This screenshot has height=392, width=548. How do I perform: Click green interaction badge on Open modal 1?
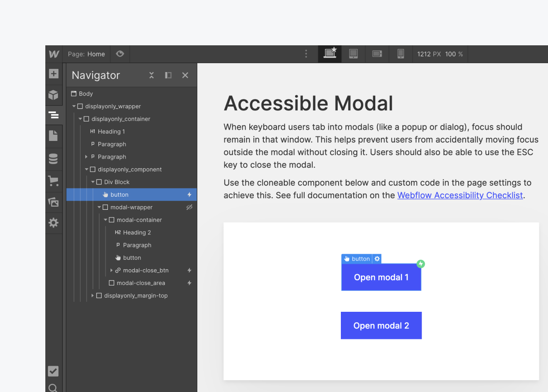pyautogui.click(x=421, y=264)
